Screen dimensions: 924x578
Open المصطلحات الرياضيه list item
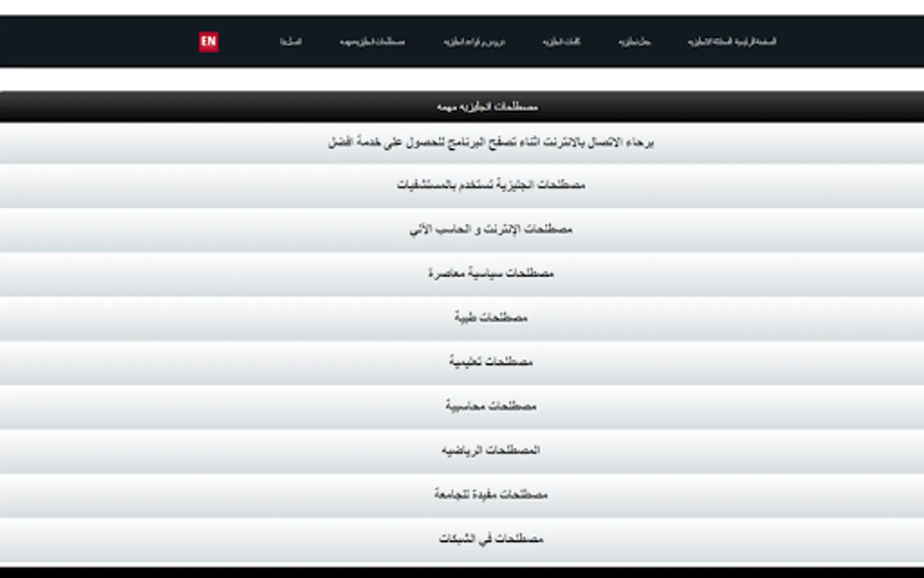click(462, 451)
